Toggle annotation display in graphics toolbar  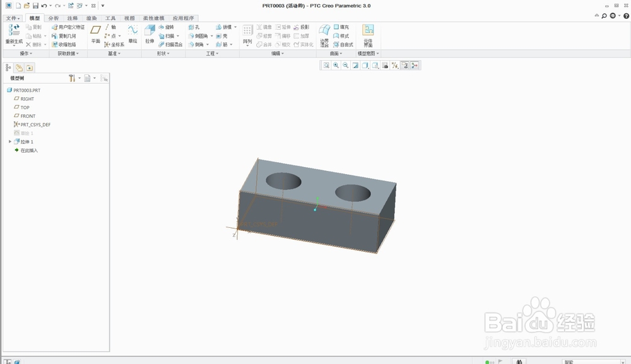404,65
